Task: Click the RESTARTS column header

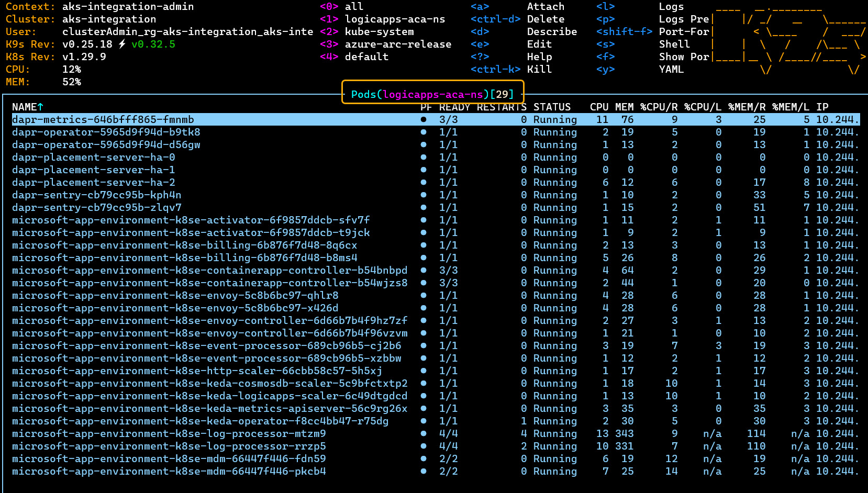Action: point(502,107)
